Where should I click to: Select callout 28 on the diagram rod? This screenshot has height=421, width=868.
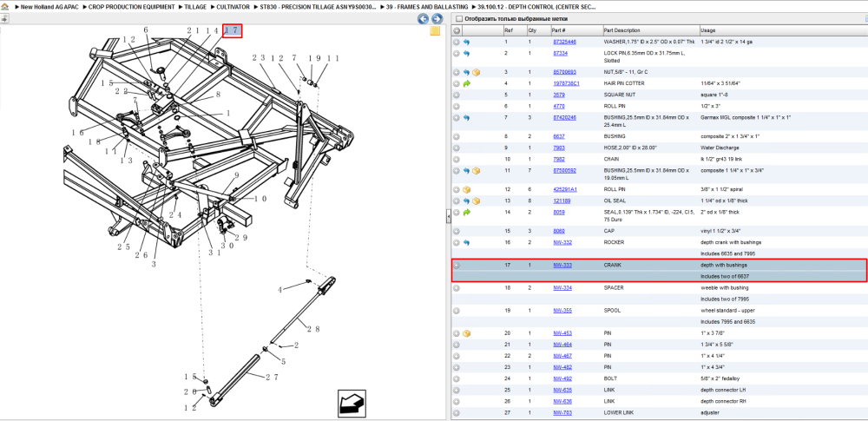click(313, 329)
